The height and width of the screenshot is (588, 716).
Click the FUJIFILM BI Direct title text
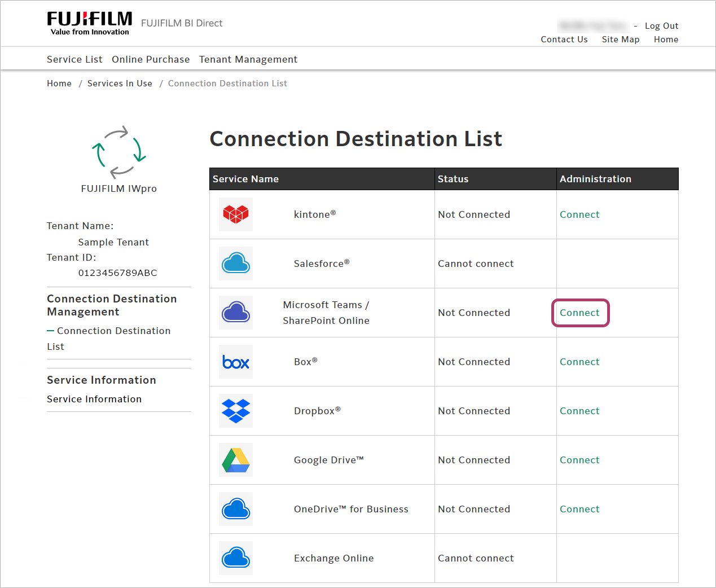182,23
